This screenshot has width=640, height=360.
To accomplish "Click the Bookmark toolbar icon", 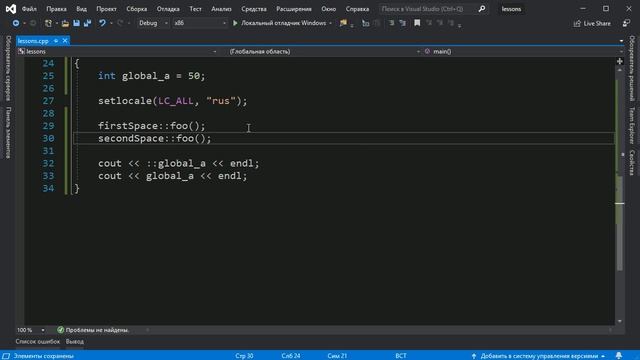I will pos(417,23).
